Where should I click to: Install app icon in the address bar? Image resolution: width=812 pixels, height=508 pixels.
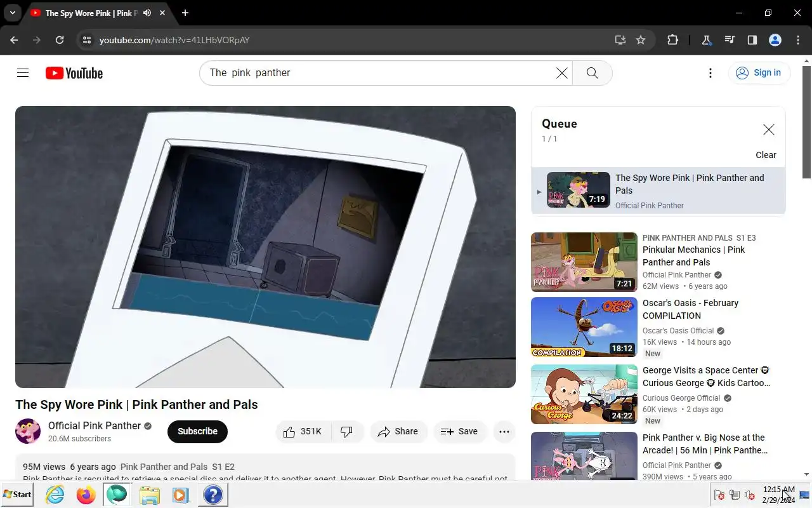(620, 40)
